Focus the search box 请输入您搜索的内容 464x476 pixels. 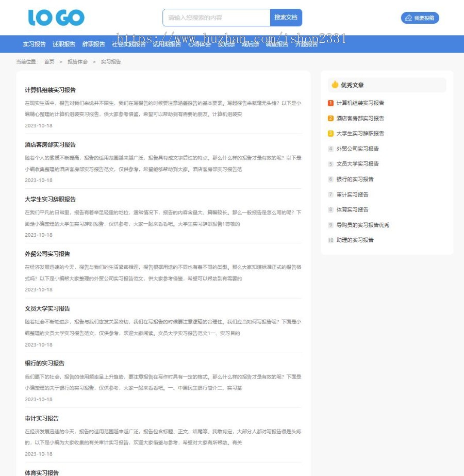[x=217, y=18]
